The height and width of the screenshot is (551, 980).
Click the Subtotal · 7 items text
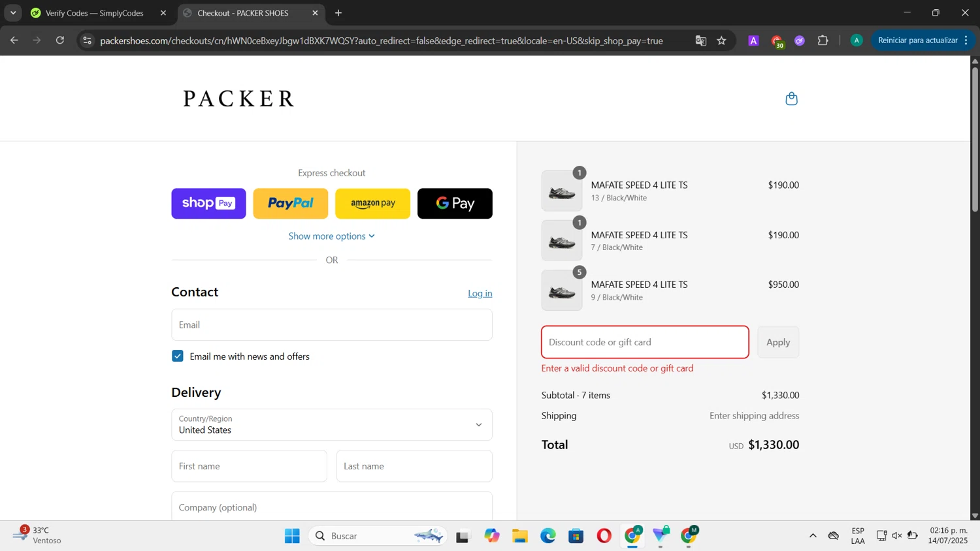[x=576, y=395]
